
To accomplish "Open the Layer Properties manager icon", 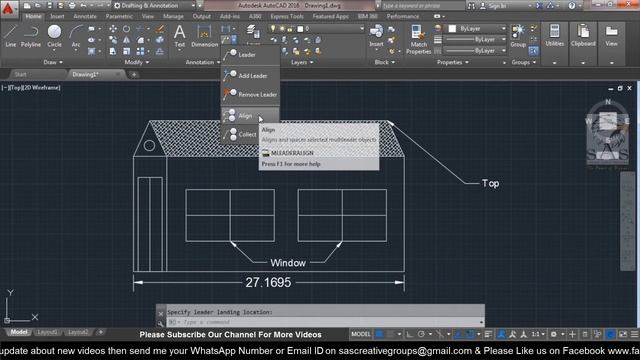I will [x=253, y=32].
